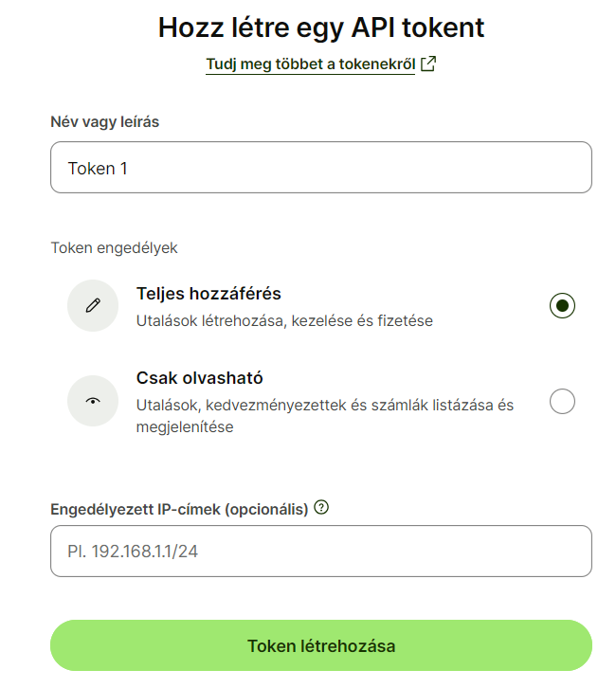The width and height of the screenshot is (616, 688).
Task: Click the "Token engedélyek" section label
Action: point(114,248)
